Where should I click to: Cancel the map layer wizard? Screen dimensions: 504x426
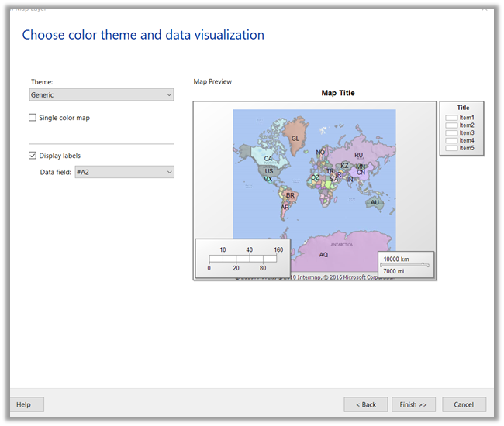click(464, 404)
